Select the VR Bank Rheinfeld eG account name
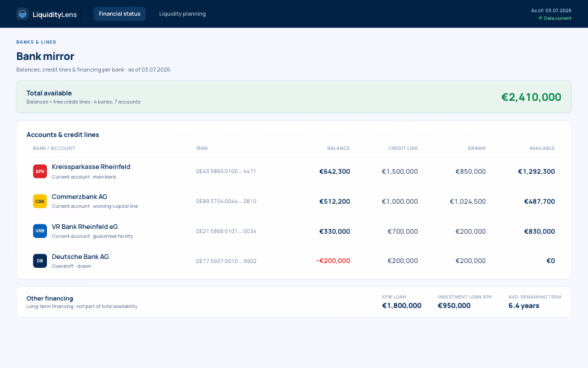 point(85,227)
